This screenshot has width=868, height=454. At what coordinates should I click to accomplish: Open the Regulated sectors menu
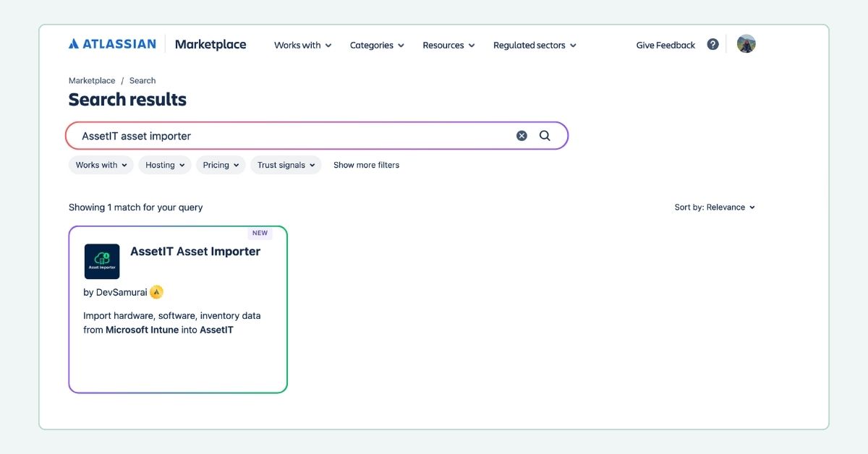click(535, 45)
